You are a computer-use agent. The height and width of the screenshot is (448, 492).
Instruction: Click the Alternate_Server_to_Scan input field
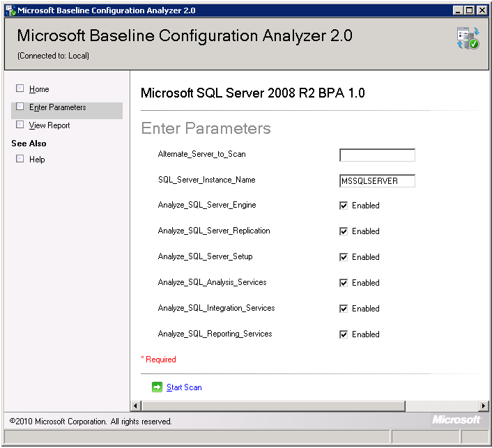click(377, 155)
